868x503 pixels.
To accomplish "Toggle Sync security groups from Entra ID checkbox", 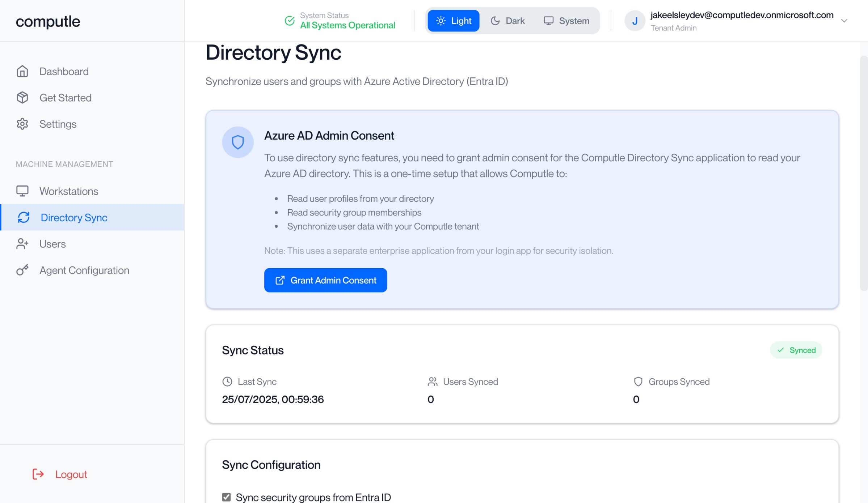I will click(226, 497).
